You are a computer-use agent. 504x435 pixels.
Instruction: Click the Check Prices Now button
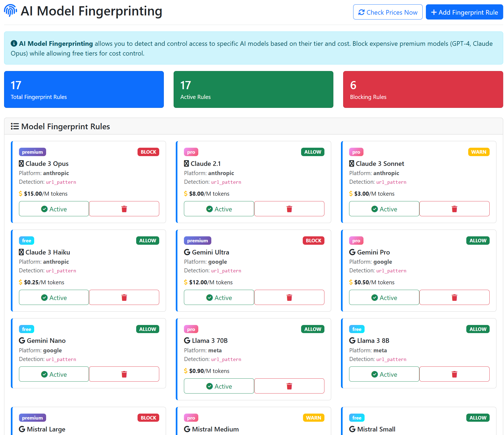point(388,12)
